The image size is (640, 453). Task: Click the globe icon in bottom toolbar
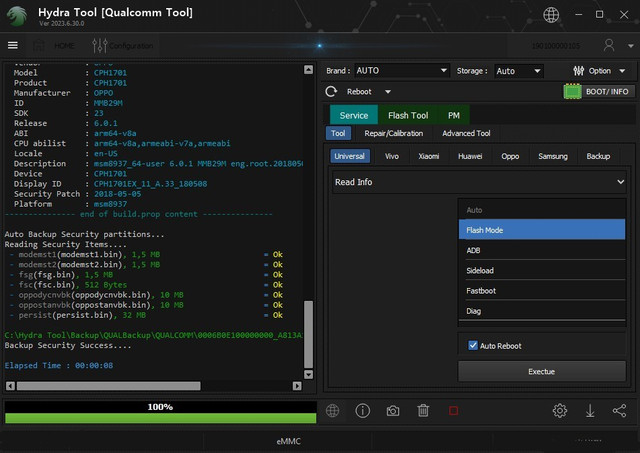pyautogui.click(x=332, y=411)
